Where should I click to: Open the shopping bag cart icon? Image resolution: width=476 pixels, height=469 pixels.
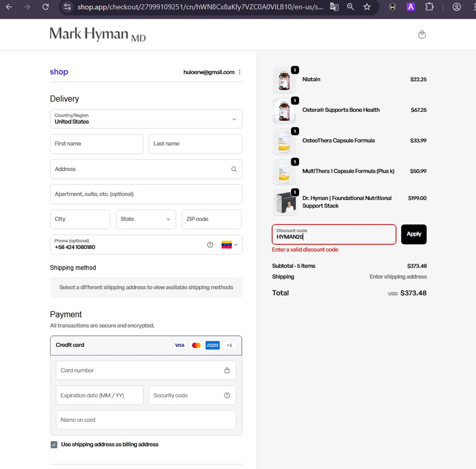pos(422,34)
